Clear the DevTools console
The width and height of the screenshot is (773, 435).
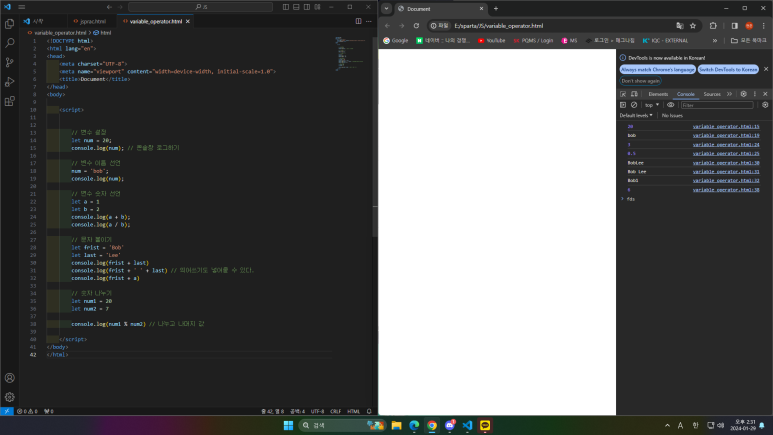(x=634, y=105)
